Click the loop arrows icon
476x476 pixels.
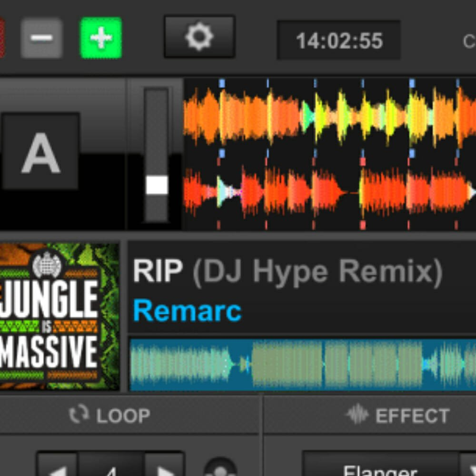[79, 415]
